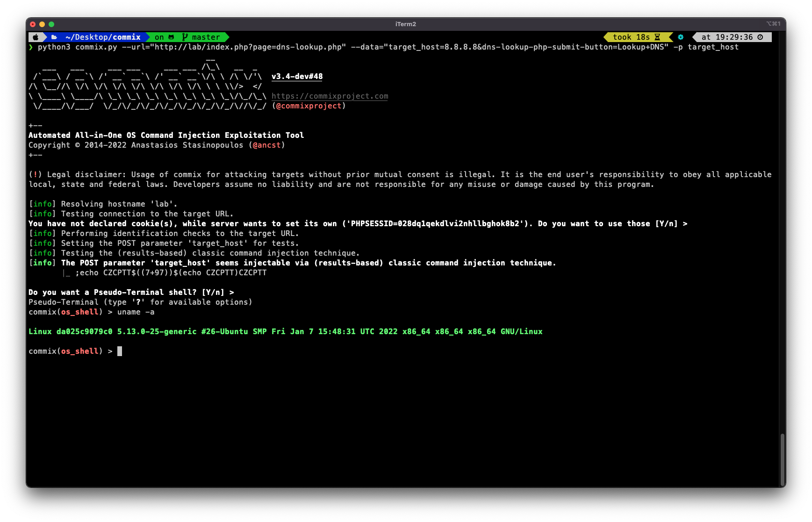This screenshot has height=522, width=812.
Task: Select the git branch icon next to master
Action: coord(184,37)
